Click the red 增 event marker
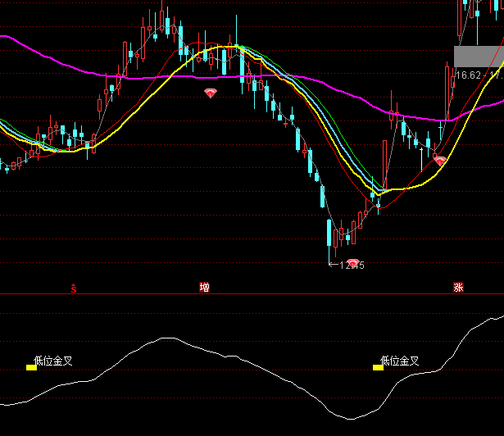Screen dimensions: 504x436 [x=204, y=288]
